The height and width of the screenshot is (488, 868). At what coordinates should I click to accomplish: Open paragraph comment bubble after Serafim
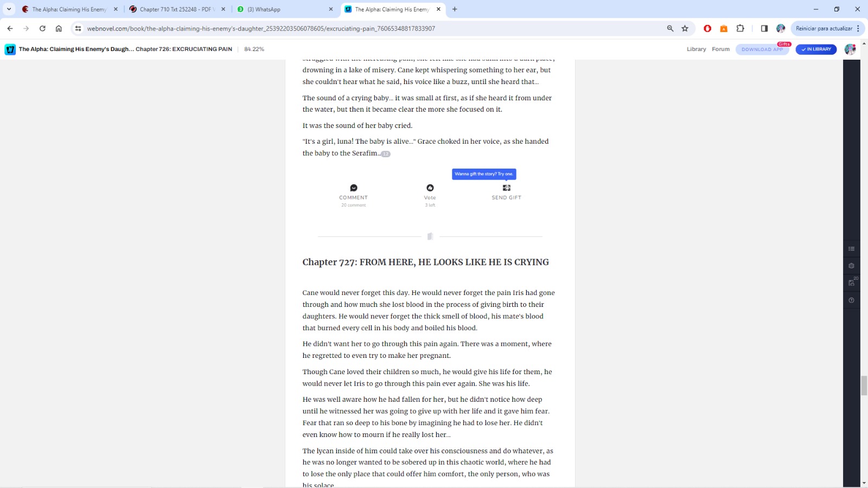[386, 154]
